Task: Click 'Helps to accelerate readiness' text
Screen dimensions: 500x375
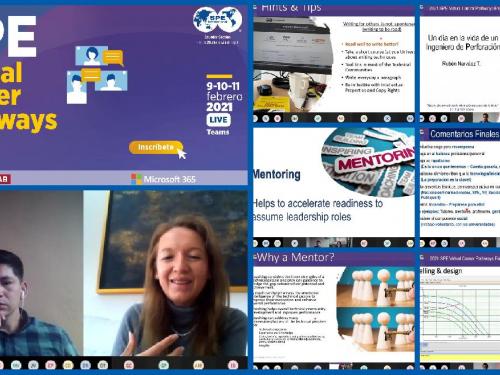Action: [x=318, y=210]
